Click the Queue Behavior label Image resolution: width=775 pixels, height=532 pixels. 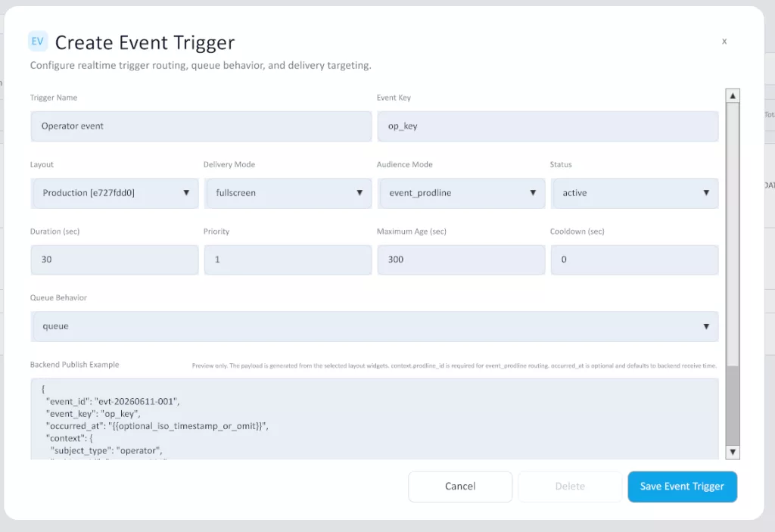(x=58, y=297)
